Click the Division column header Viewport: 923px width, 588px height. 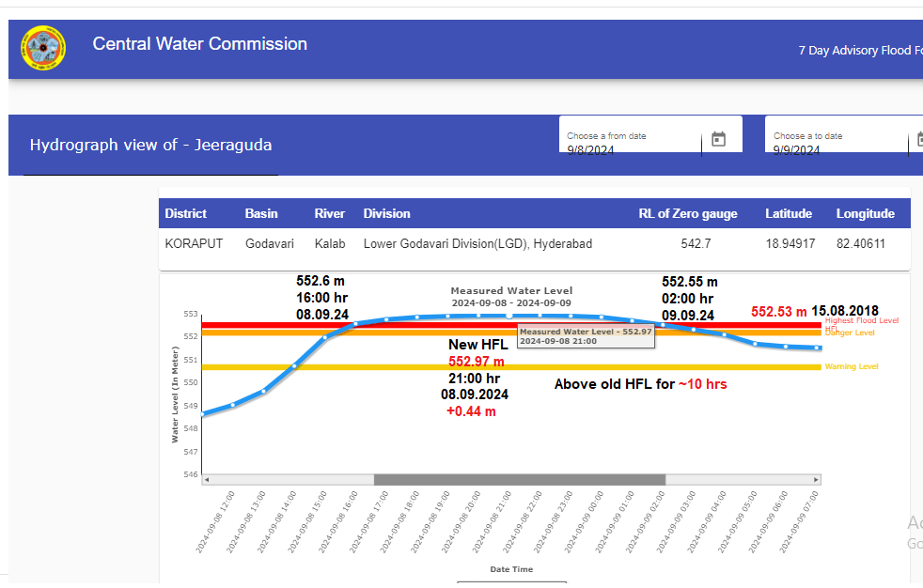tap(386, 213)
